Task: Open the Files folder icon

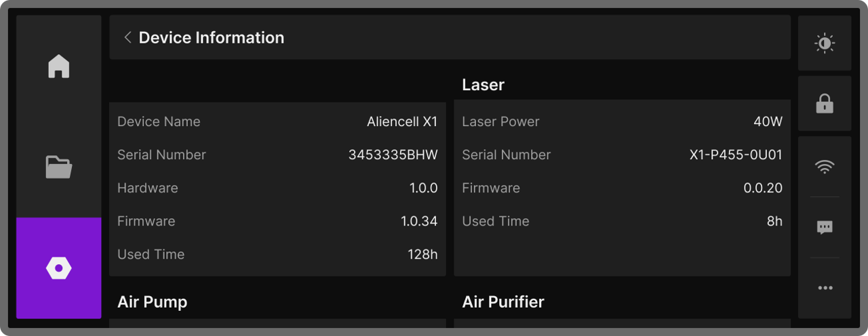Action: coord(59,167)
